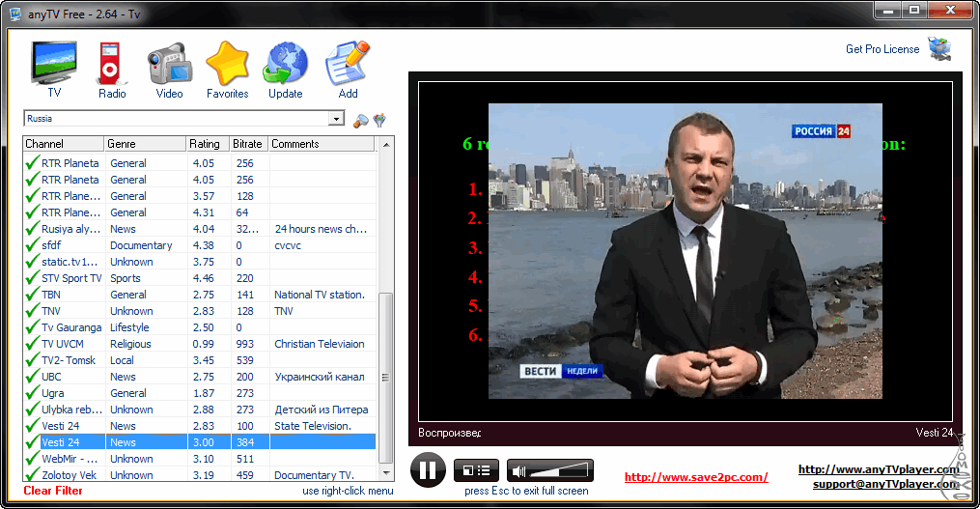Screen dimensions: 980x509
Task: Toggle checkmark of TV UVCM
Action: pos(32,344)
